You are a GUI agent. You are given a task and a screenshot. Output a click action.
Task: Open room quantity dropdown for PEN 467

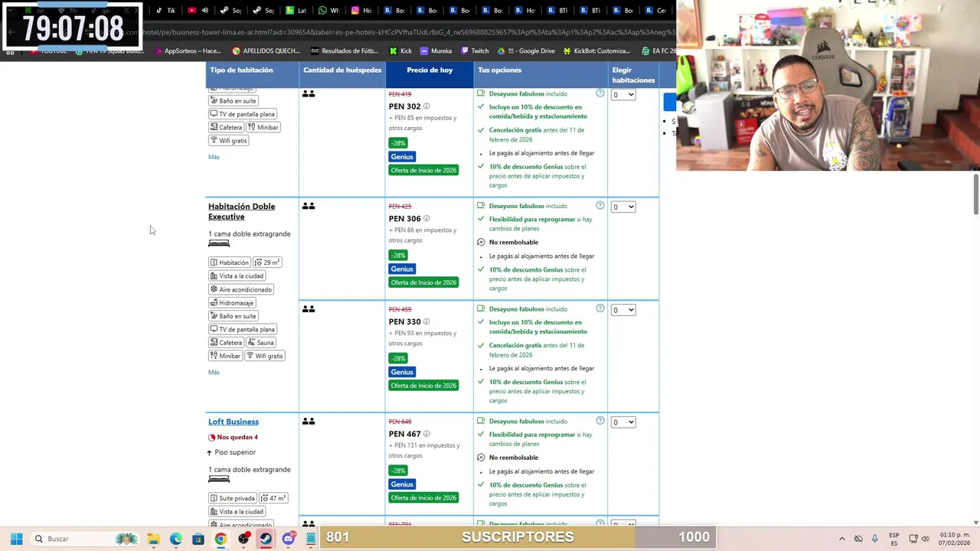click(x=623, y=422)
